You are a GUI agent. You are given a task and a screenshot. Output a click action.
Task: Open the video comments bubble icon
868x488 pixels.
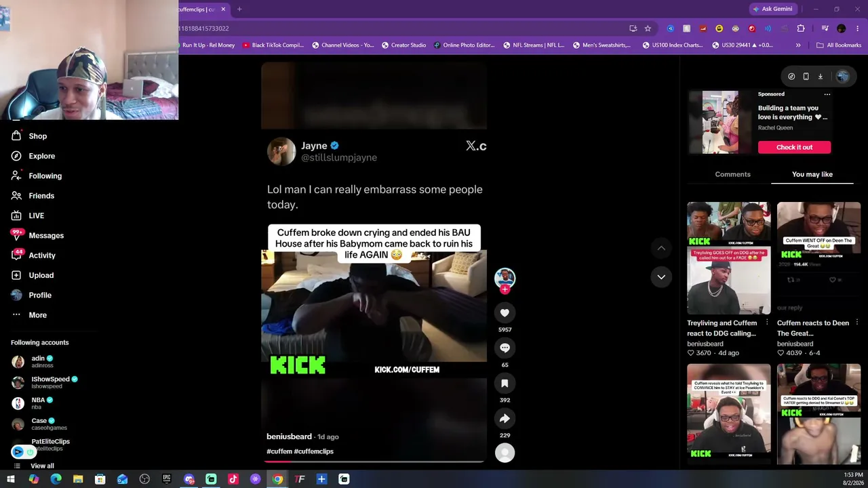pyautogui.click(x=505, y=348)
